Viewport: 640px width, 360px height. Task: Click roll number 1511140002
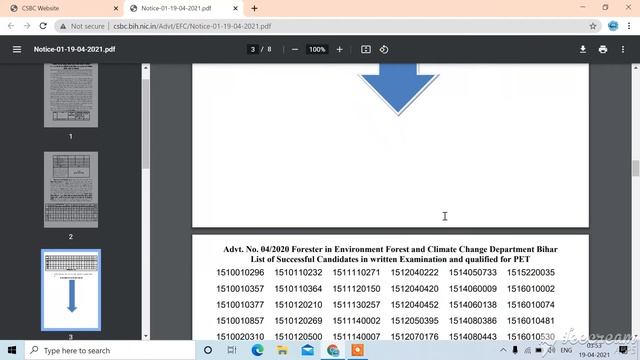coord(356,321)
